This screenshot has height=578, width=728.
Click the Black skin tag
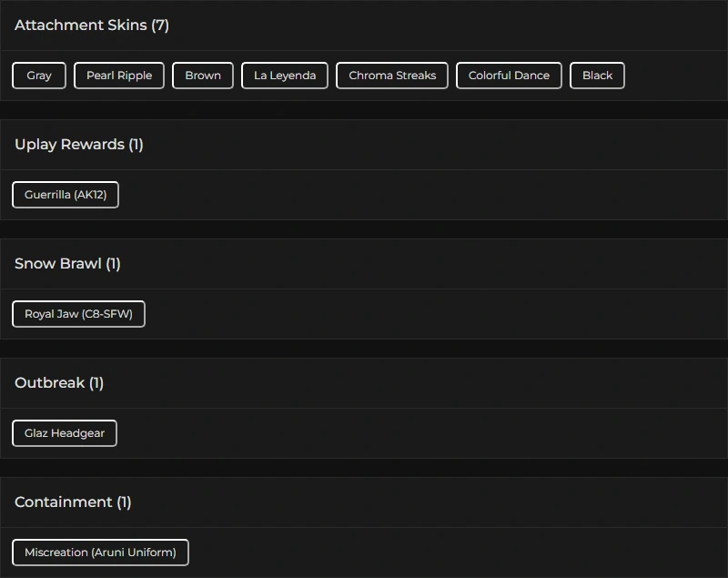pos(597,76)
